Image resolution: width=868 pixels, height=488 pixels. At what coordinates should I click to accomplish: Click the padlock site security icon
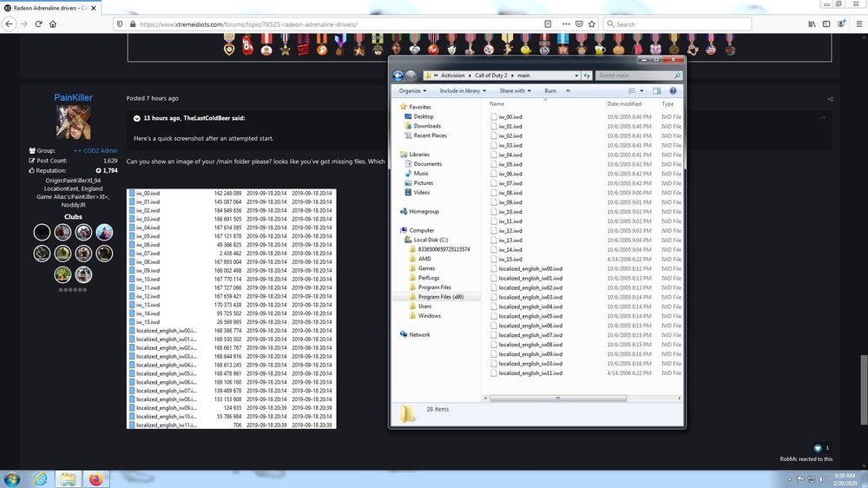pyautogui.click(x=132, y=23)
